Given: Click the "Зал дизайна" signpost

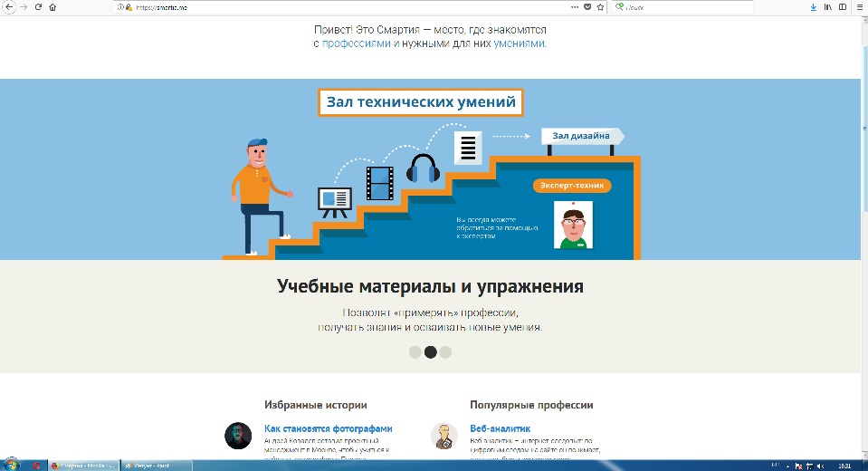Looking at the screenshot, I should click(x=582, y=136).
